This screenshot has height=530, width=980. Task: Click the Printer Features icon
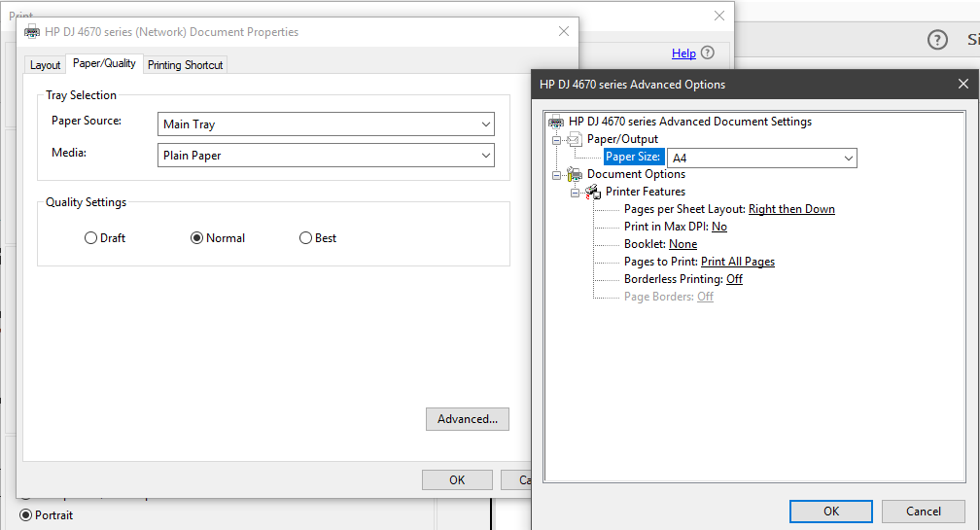(593, 192)
